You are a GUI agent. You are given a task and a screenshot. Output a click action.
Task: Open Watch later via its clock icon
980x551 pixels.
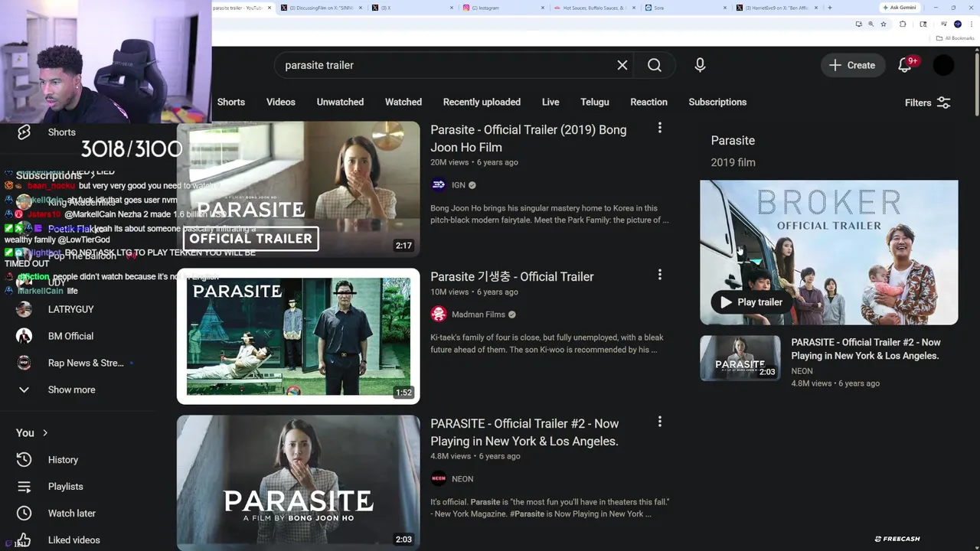pyautogui.click(x=24, y=514)
